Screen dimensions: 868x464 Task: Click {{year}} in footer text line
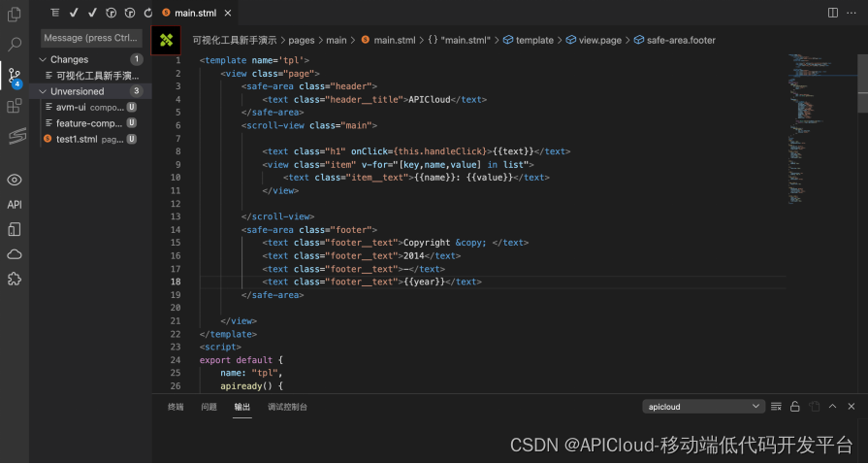tap(425, 282)
